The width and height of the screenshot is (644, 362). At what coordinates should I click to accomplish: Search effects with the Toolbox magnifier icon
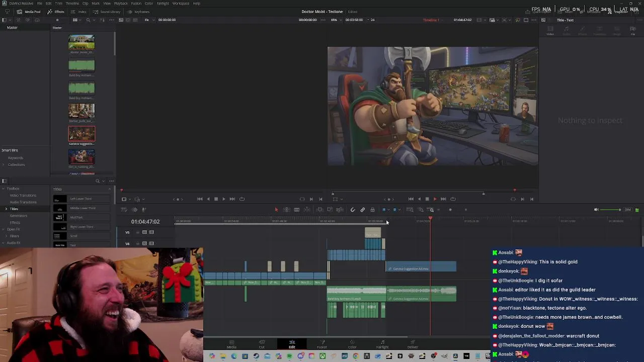(x=98, y=181)
